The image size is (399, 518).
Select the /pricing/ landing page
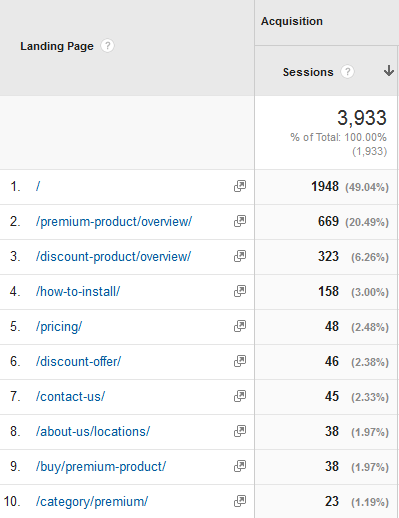click(59, 327)
